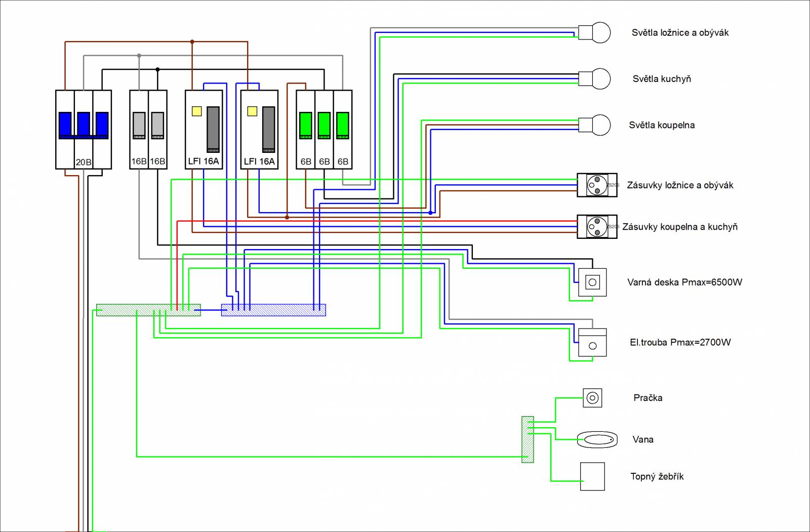Click the label Zásuvky ložnice a obývák

click(x=680, y=185)
